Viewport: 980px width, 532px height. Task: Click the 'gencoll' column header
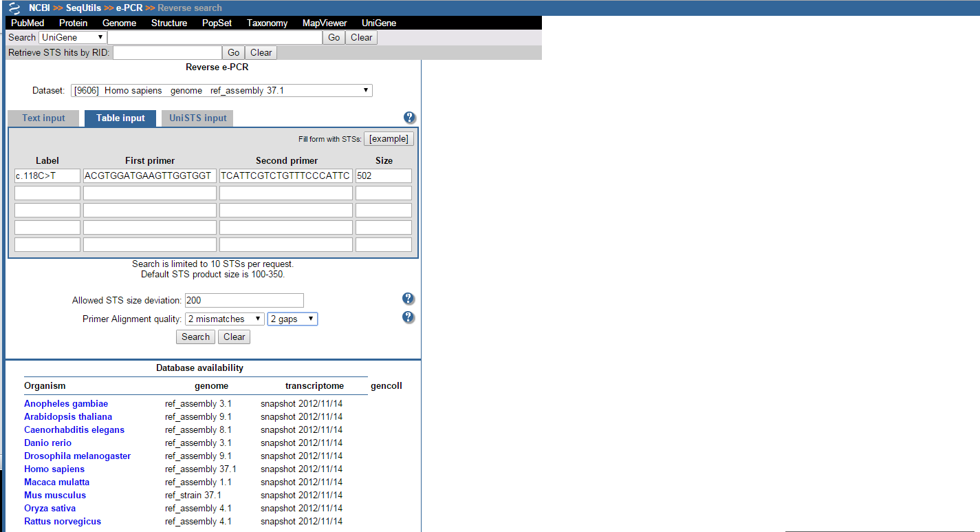386,386
